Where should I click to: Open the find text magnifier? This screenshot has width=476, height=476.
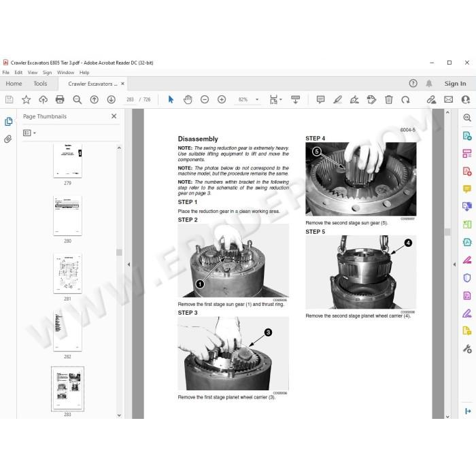tap(77, 99)
